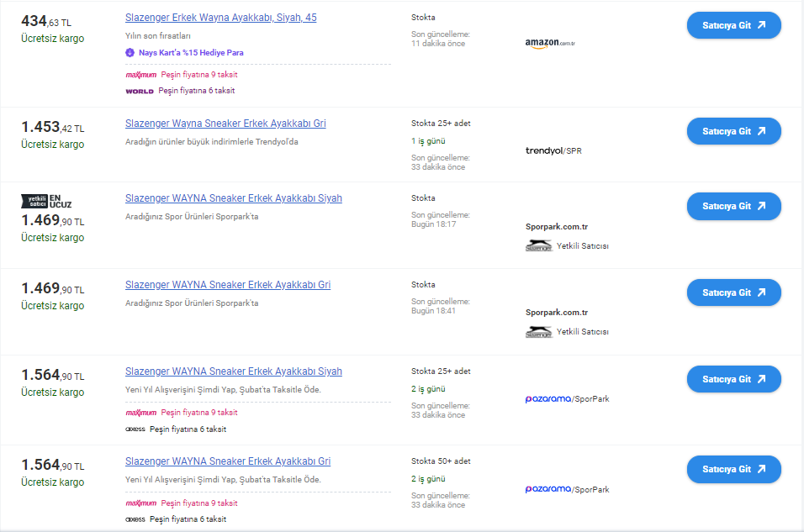The width and height of the screenshot is (804, 532).
Task: Click the yetkili satıcı EN UCUZ badge
Action: click(46, 201)
